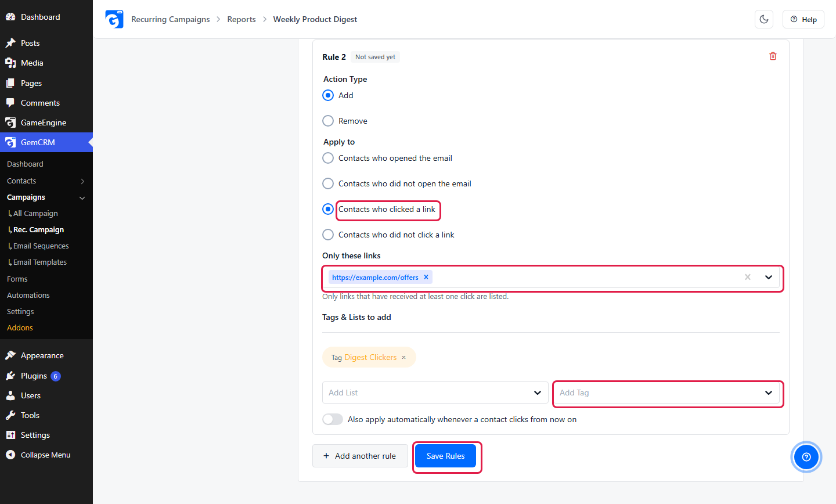Click the Media icon in the sidebar
Screen dimensions: 836x504
pos(10,63)
